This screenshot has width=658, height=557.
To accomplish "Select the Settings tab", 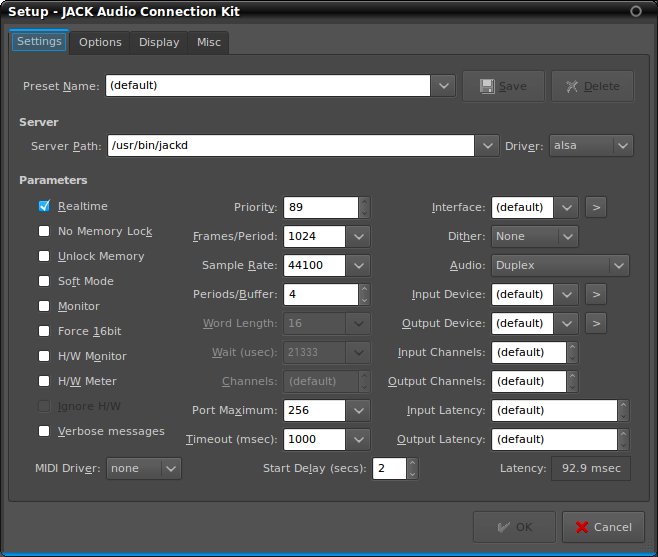I will tap(39, 42).
